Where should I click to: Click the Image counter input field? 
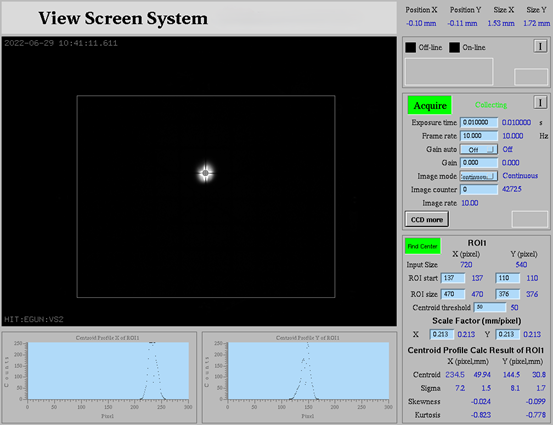[479, 189]
